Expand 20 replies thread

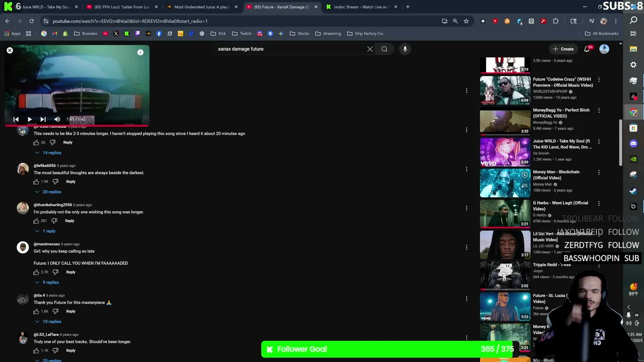pos(48,192)
